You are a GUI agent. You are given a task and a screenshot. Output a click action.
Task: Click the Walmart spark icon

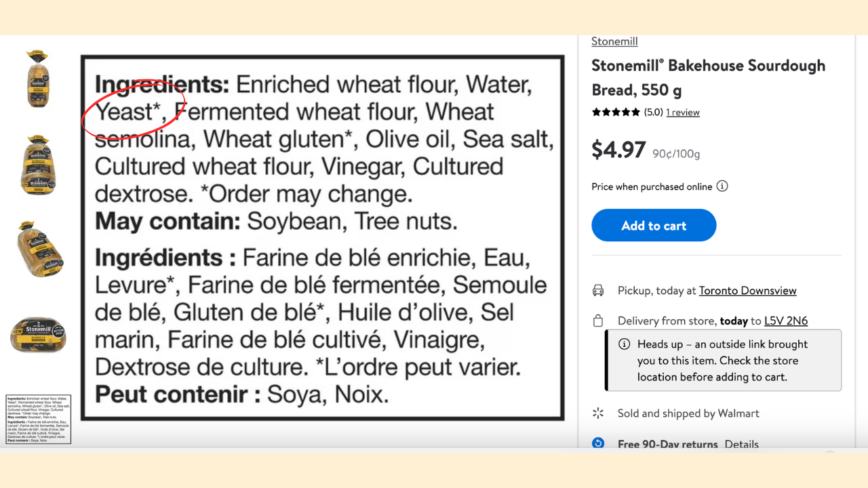coord(598,413)
